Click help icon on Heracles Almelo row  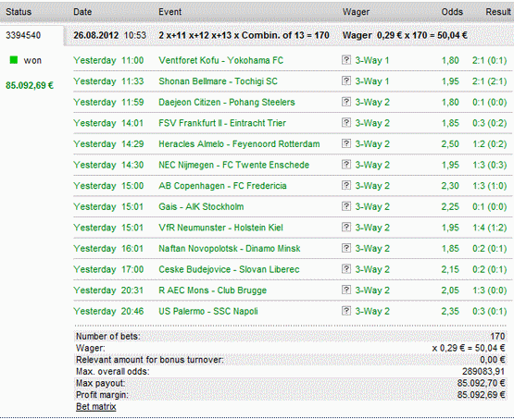(346, 143)
